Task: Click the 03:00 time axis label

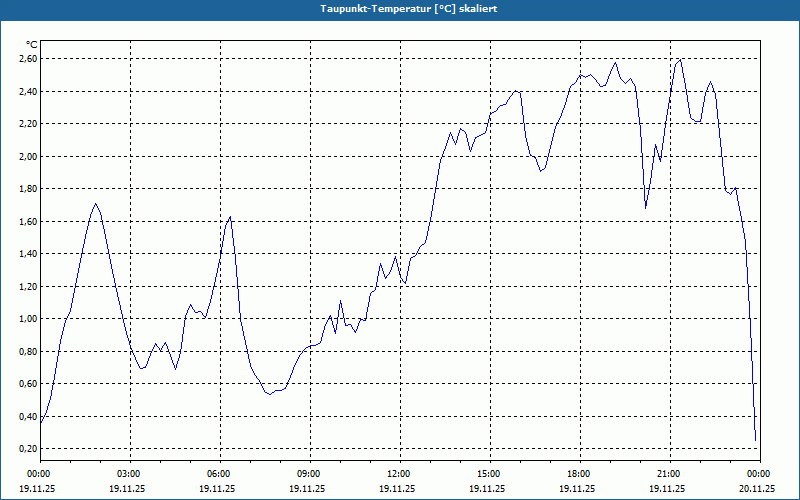Action: [x=127, y=474]
